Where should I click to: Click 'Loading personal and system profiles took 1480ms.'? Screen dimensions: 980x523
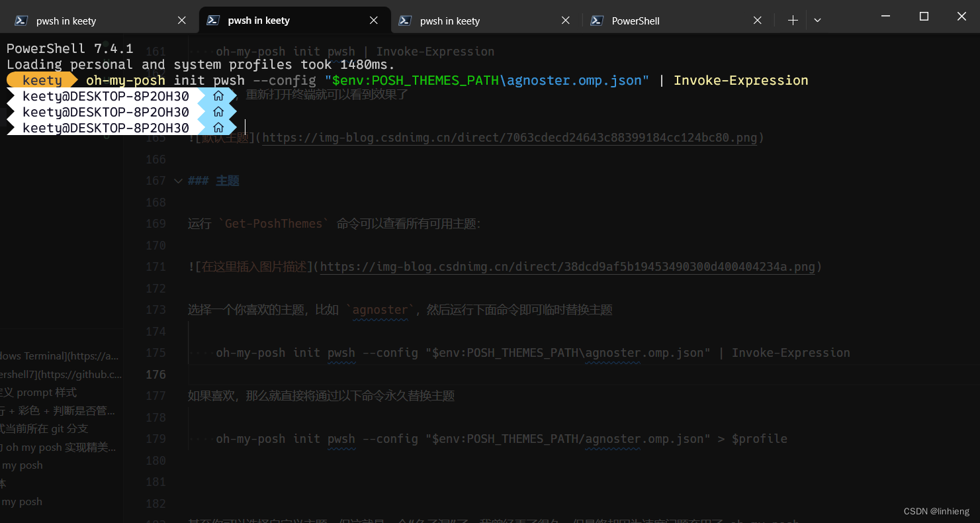pyautogui.click(x=200, y=64)
